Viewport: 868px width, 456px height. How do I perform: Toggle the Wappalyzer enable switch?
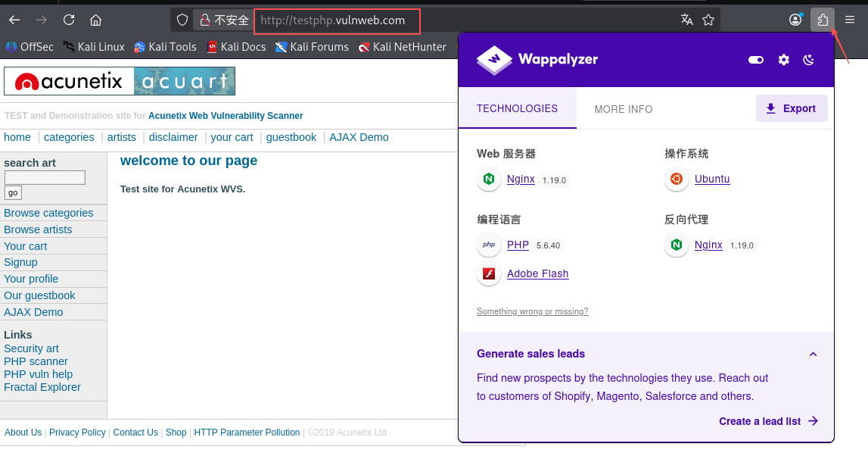[x=756, y=60]
